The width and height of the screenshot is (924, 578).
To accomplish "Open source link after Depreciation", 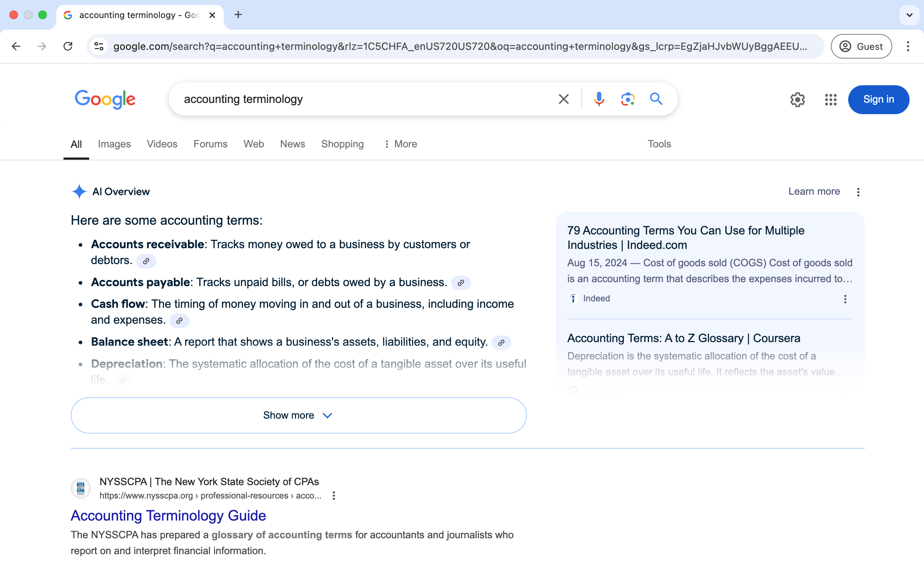I will point(122,380).
